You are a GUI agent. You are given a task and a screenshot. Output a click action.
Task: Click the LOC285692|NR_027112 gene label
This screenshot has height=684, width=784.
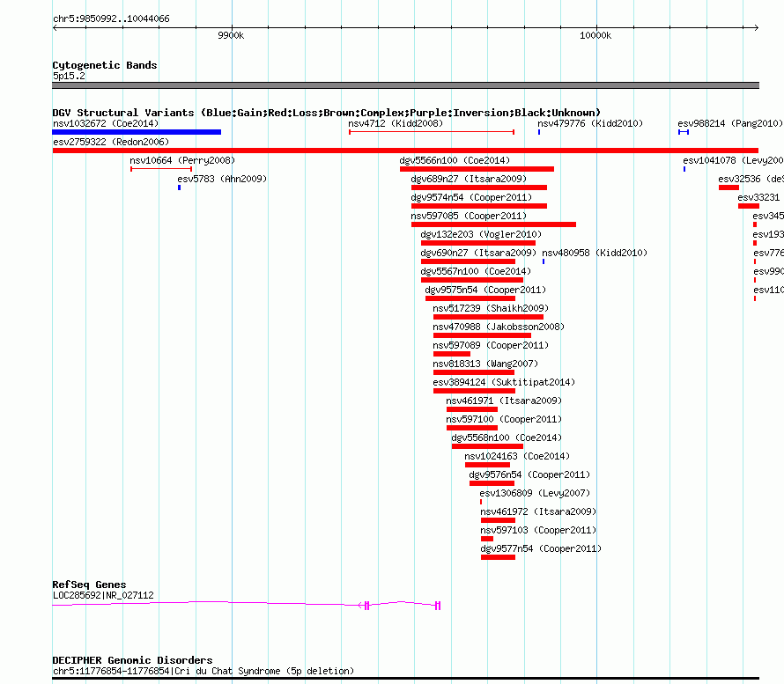[103, 595]
